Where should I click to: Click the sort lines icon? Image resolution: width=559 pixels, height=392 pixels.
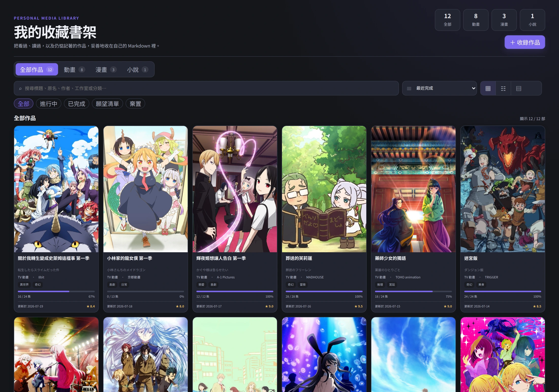409,88
